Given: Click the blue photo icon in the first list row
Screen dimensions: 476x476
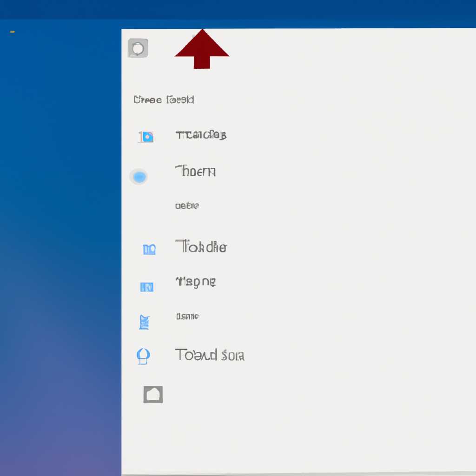Looking at the screenshot, I should pyautogui.click(x=146, y=137).
